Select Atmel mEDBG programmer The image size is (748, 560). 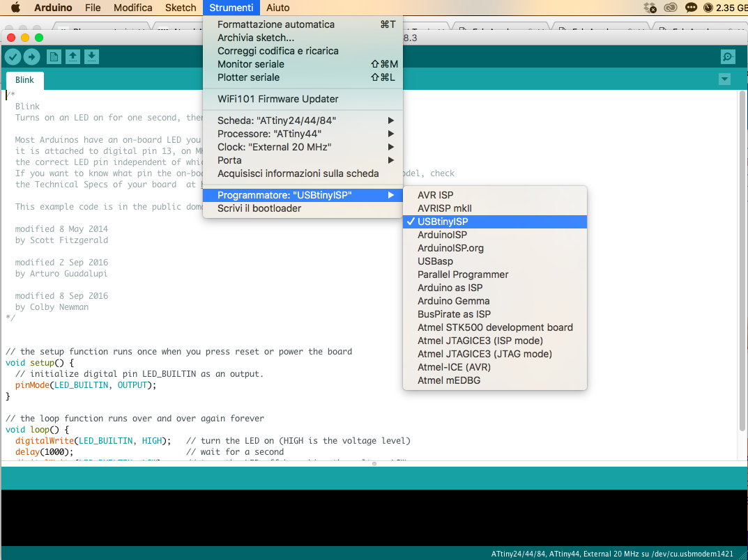495,381
